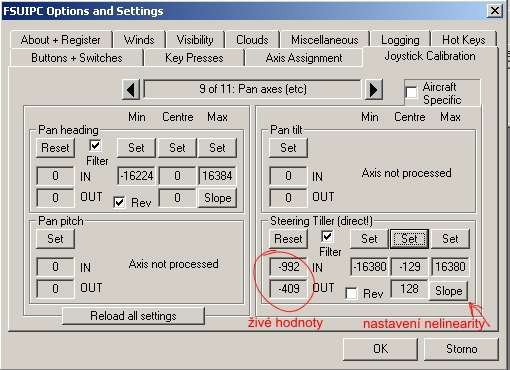Open the About + Register tab
Screen dimensions: 510x370
[61, 40]
